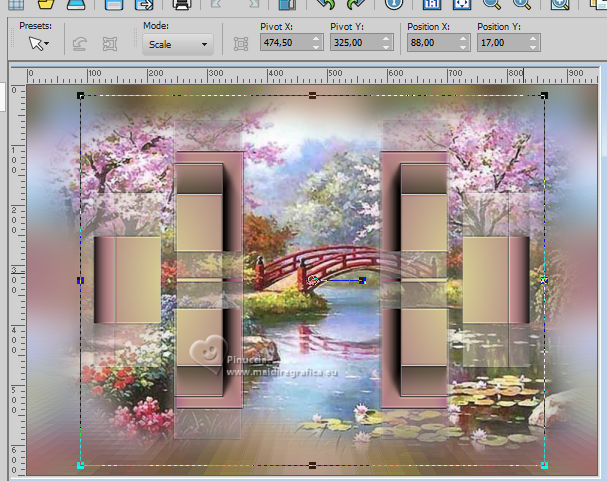Click the top-left corner scale handle
The height and width of the screenshot is (481, 607).
81,96
